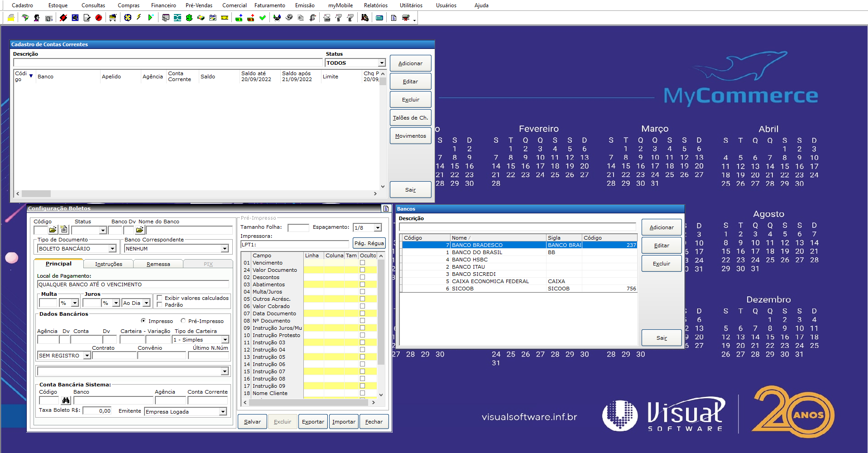Click the Pág. Régua button
The height and width of the screenshot is (453, 868).
coord(369,243)
